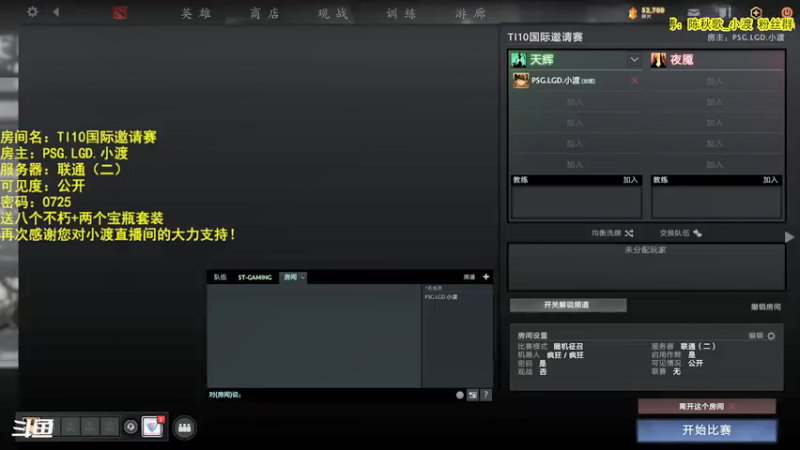
Task: Click the red power quit icon
Action: 786,12
